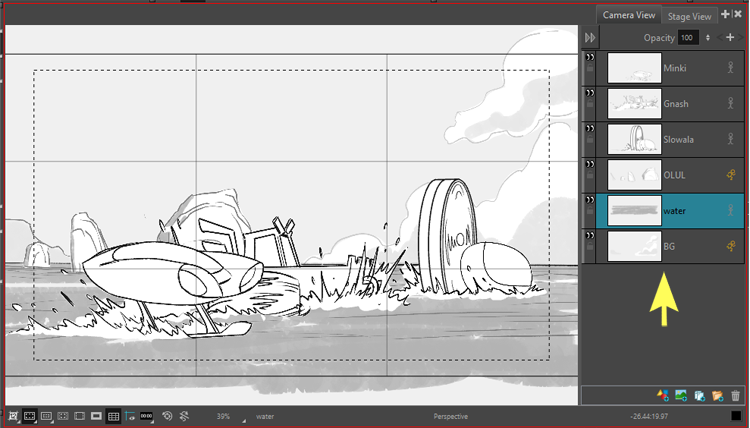
Task: Click the duplicate layer icon
Action: click(700, 396)
